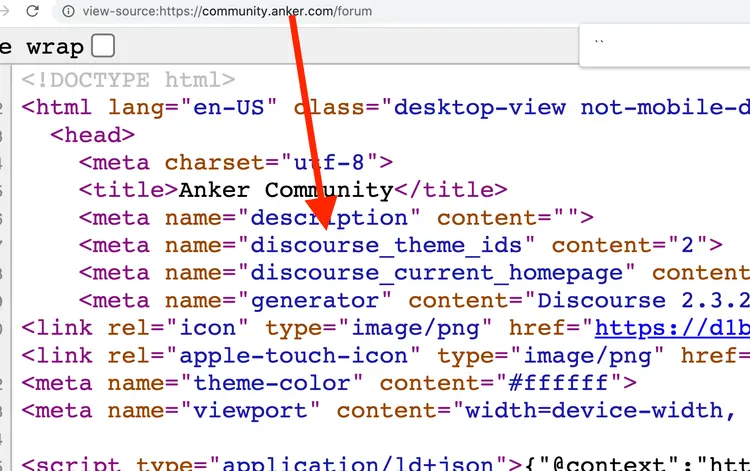This screenshot has height=471, width=750.
Task: Click "width=device-width" content text
Action: pos(595,411)
